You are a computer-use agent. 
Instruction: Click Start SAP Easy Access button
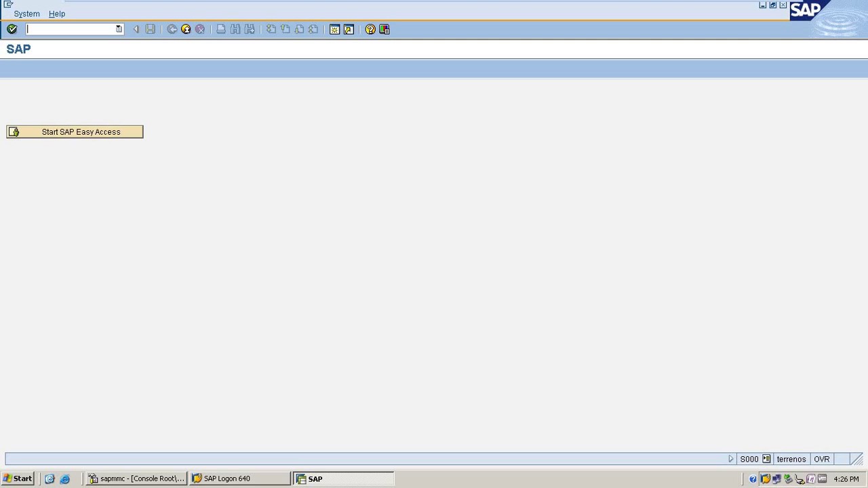click(x=75, y=131)
